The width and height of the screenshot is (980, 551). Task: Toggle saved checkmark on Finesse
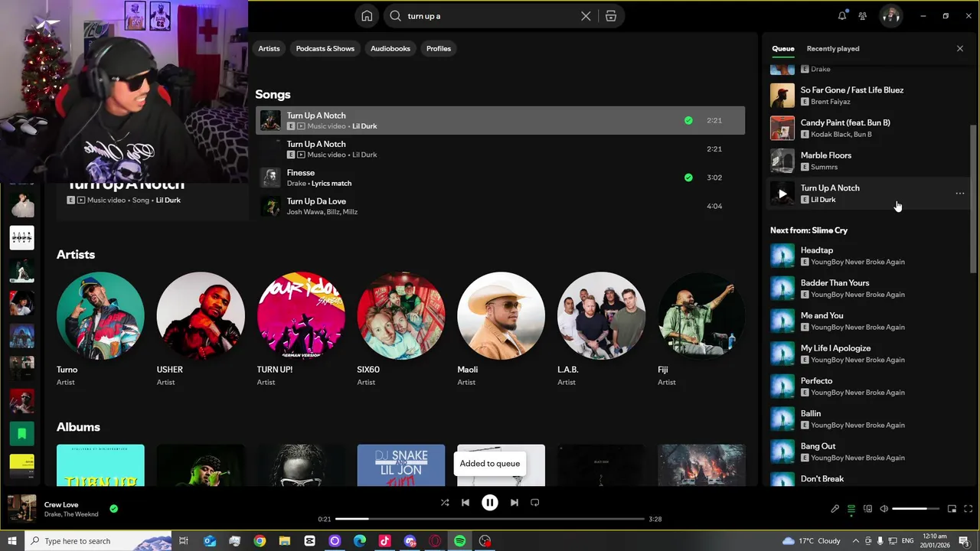click(x=688, y=178)
